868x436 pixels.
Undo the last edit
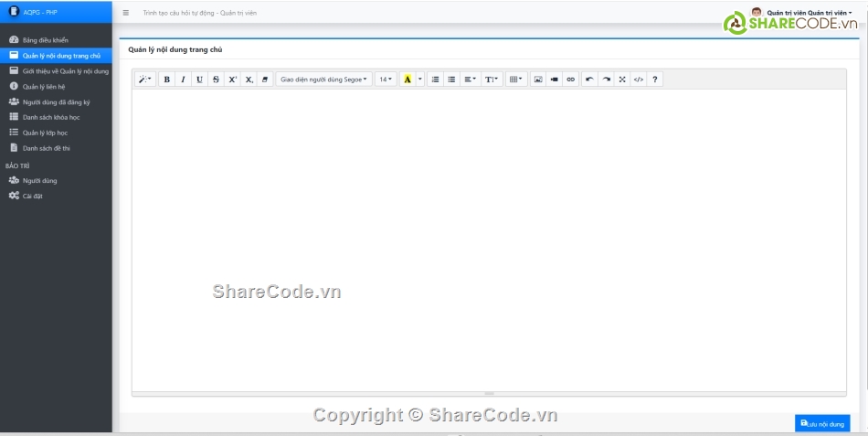click(x=589, y=80)
